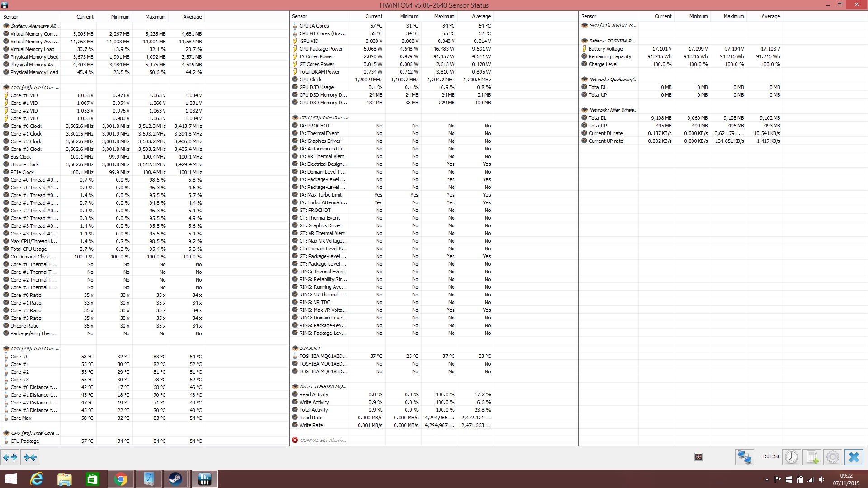This screenshot has width=868, height=488.
Task: Start logging with the sheet-plus icon
Action: click(x=812, y=457)
